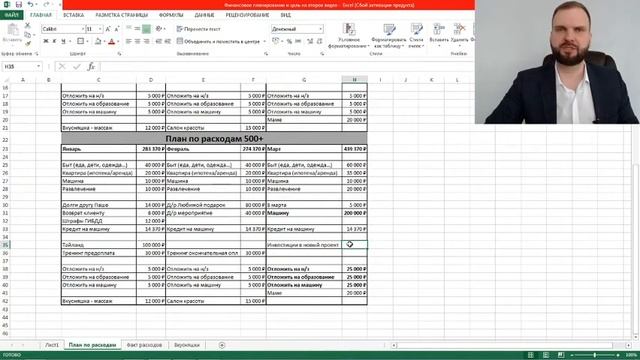Expand merge and center options arrow
The height and width of the screenshot is (360, 640).
(x=264, y=41)
